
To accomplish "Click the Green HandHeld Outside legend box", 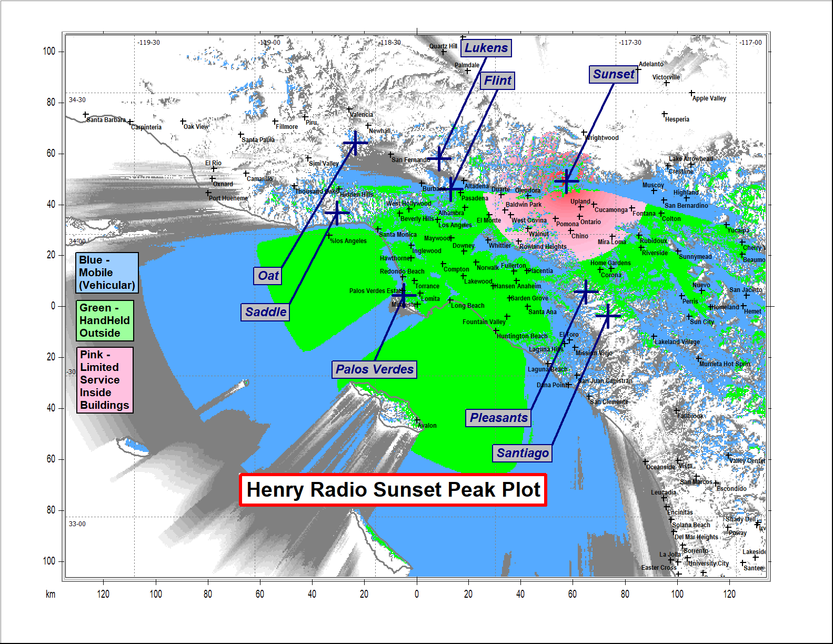I will click(105, 320).
